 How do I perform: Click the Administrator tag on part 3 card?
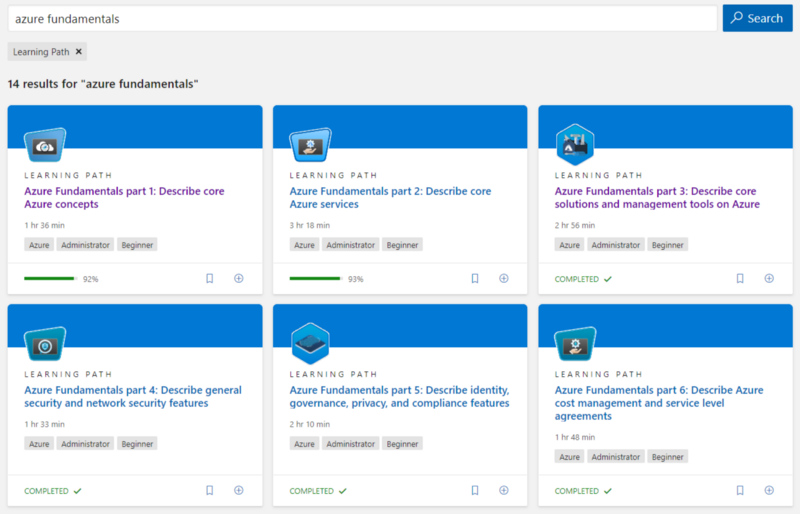click(616, 245)
